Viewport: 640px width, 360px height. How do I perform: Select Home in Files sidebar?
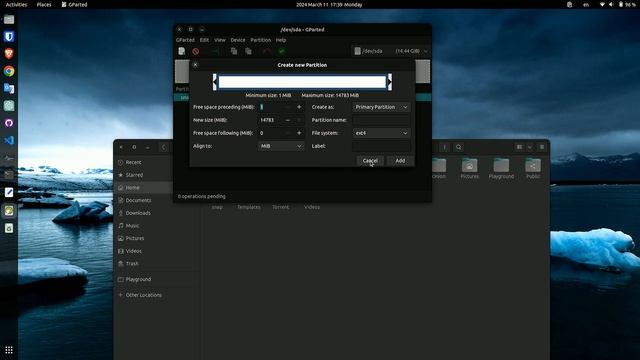pyautogui.click(x=144, y=188)
